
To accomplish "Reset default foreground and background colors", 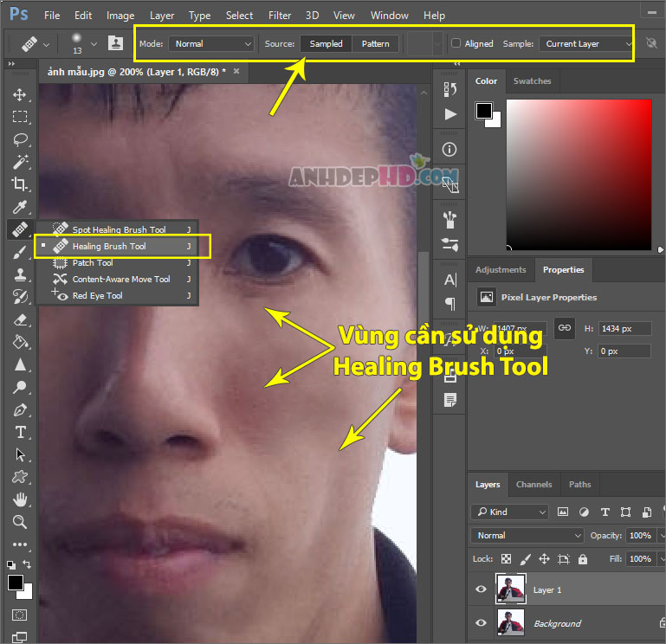I will (x=11, y=564).
